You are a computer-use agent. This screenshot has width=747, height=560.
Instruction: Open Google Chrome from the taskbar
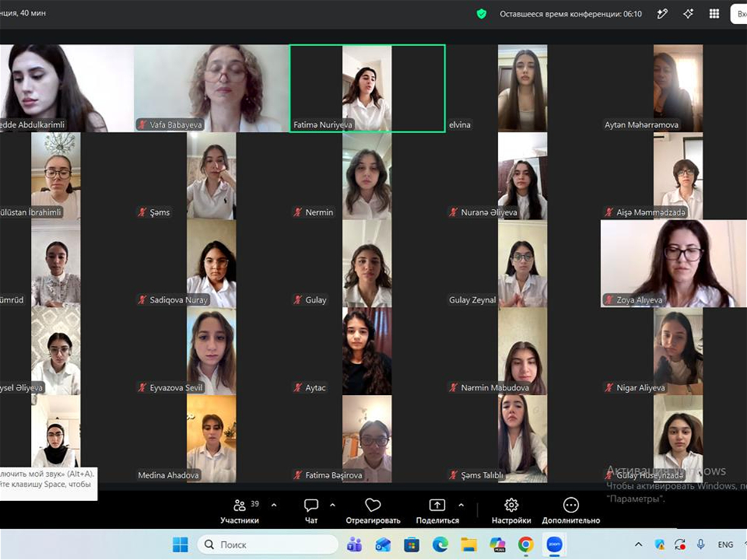(x=526, y=544)
